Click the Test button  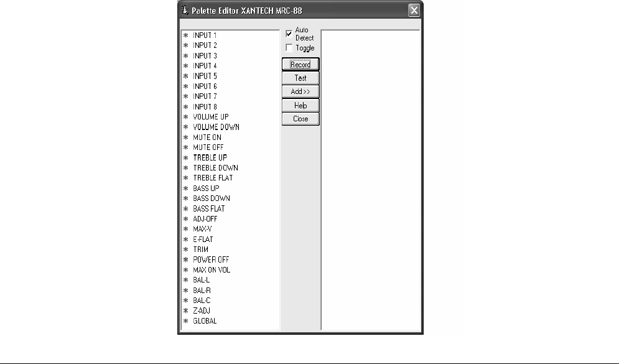[x=300, y=78]
